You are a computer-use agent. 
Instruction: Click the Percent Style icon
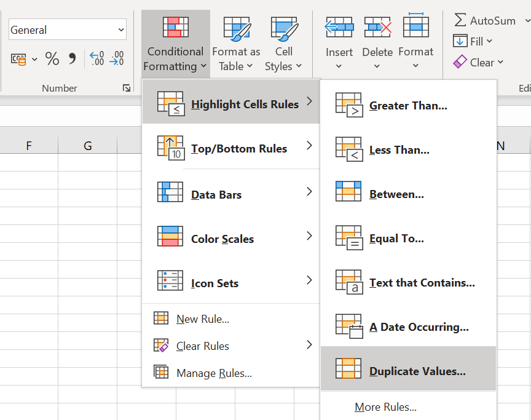(52, 59)
